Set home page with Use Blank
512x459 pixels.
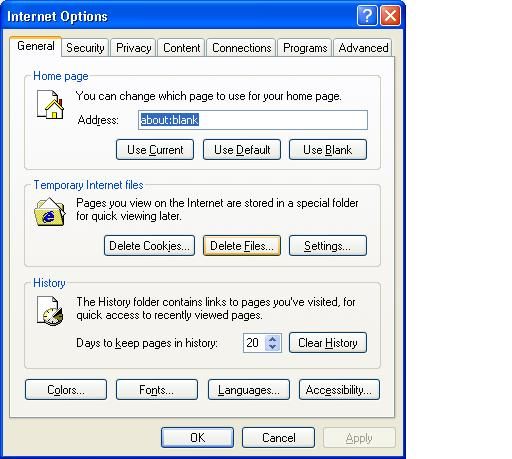coord(328,150)
